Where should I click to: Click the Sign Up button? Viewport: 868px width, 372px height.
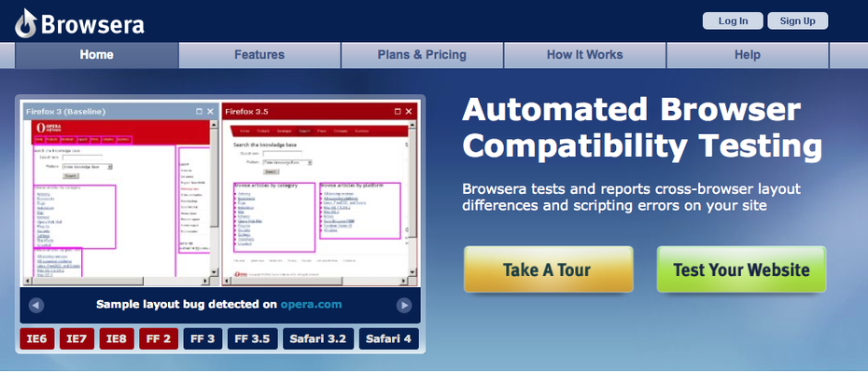(x=798, y=21)
